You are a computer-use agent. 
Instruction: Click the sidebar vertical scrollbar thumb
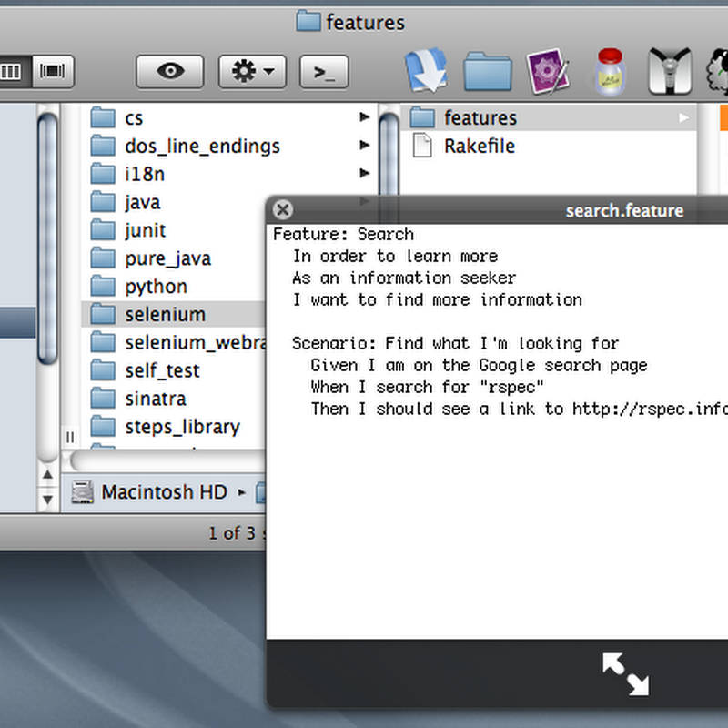pyautogui.click(x=47, y=238)
